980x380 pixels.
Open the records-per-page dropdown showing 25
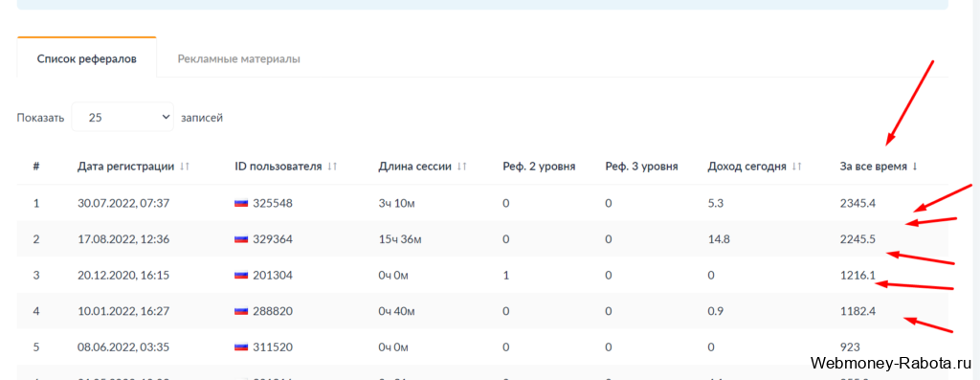(122, 117)
